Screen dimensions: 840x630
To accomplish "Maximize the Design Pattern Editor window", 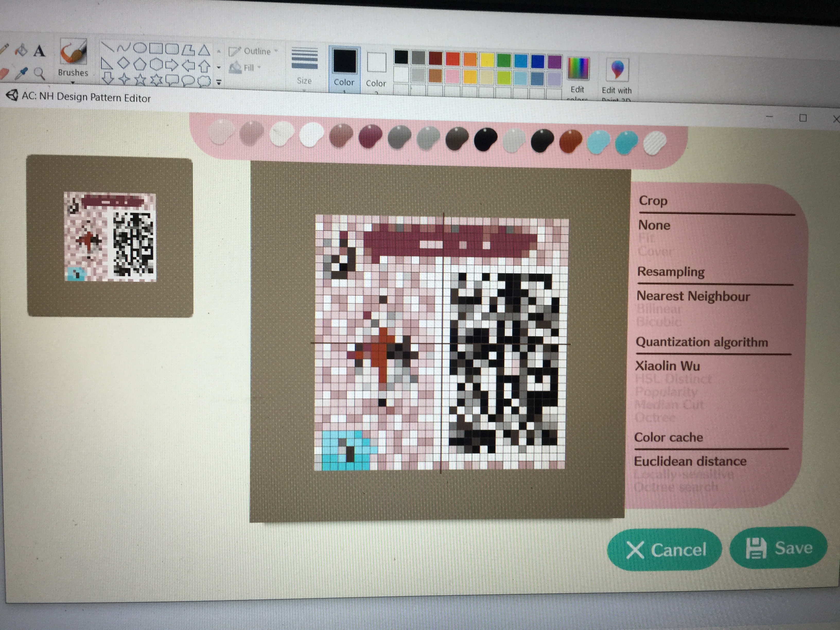I will tap(803, 118).
